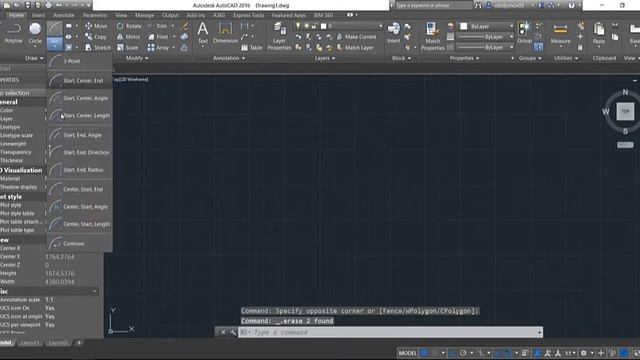Choose Start, End, Radius arc option
The height and width of the screenshot is (360, 640).
pyautogui.click(x=80, y=170)
